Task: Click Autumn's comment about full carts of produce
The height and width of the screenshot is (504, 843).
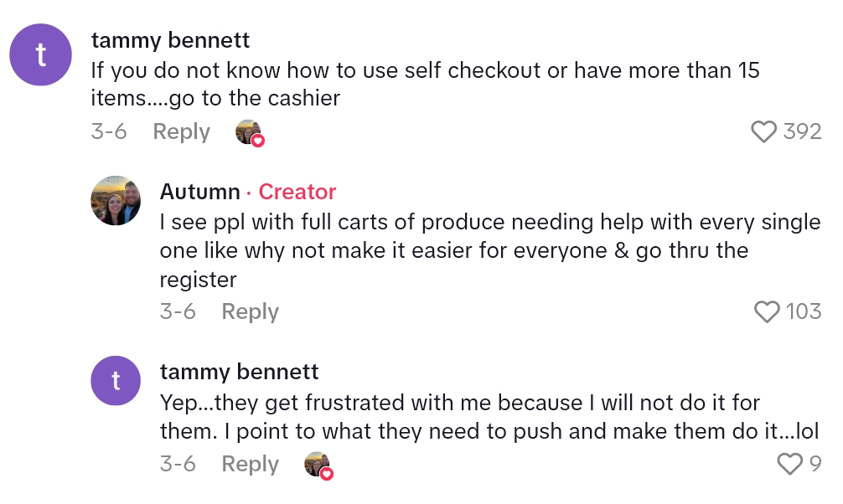Action: (x=490, y=250)
